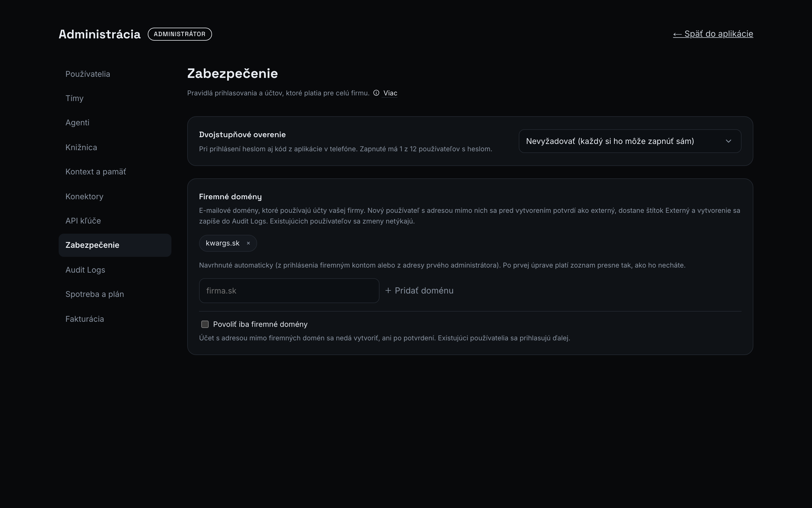This screenshot has width=812, height=508.
Task: Click the Zabezpečenie page heading
Action: click(x=233, y=74)
